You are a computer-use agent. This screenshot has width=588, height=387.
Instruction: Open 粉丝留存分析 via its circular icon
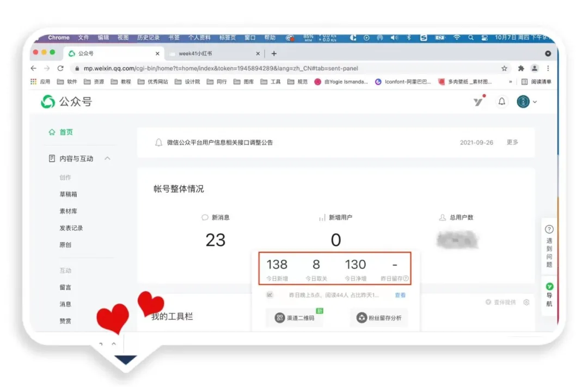click(x=361, y=318)
